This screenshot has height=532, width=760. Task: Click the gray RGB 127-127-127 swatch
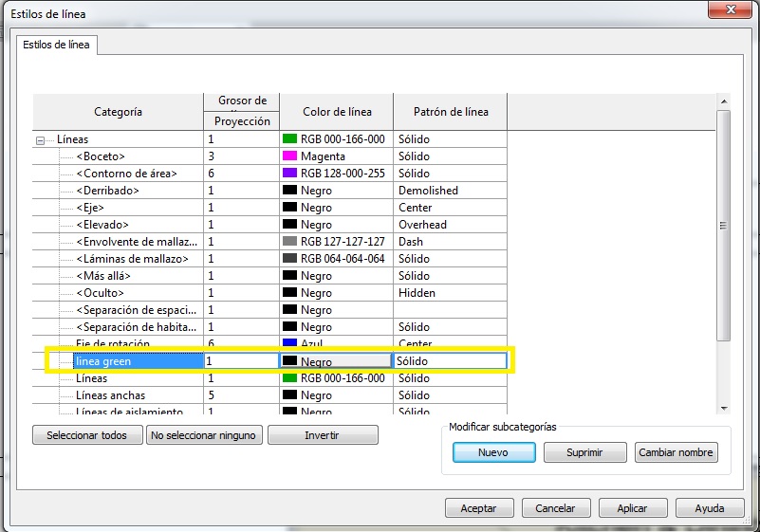290,242
